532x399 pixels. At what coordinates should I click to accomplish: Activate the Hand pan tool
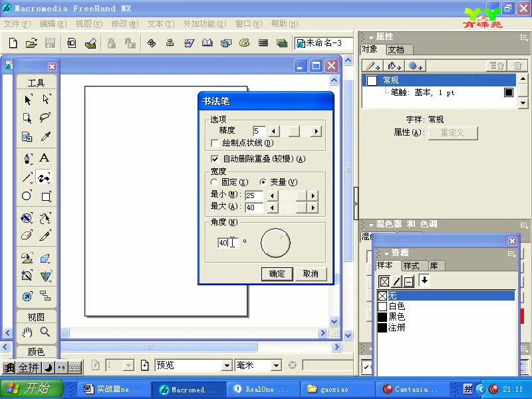(27, 332)
